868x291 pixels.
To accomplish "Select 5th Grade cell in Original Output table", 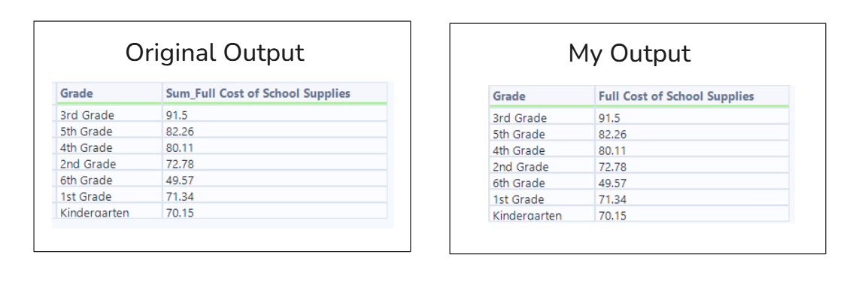I will [109, 131].
